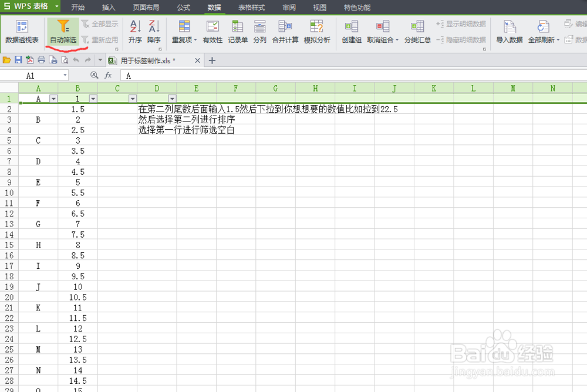The height and width of the screenshot is (392, 587).
Task: Select the column B header
Action: (78, 89)
